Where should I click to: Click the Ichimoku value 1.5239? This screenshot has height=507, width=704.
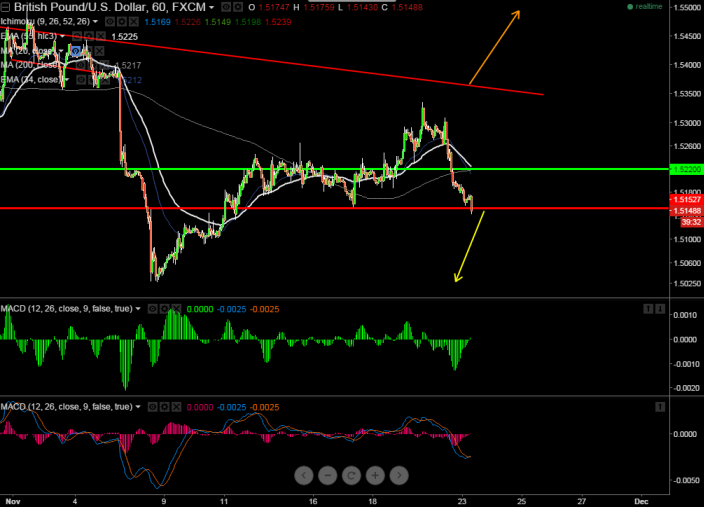coord(278,22)
